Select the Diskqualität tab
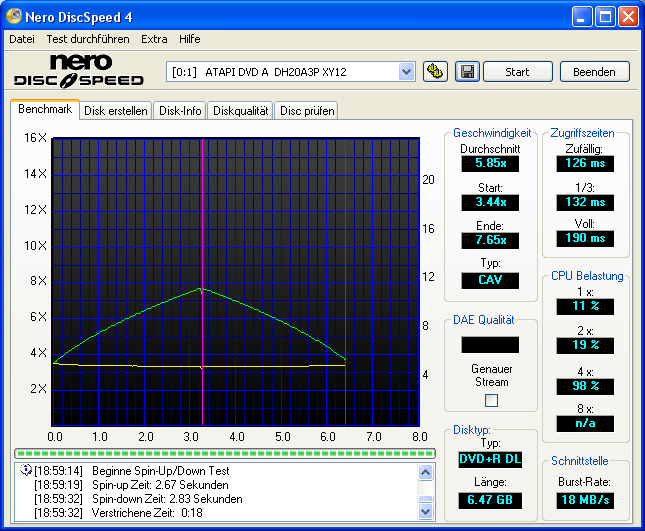Screen dimensions: 645x531 (240, 111)
